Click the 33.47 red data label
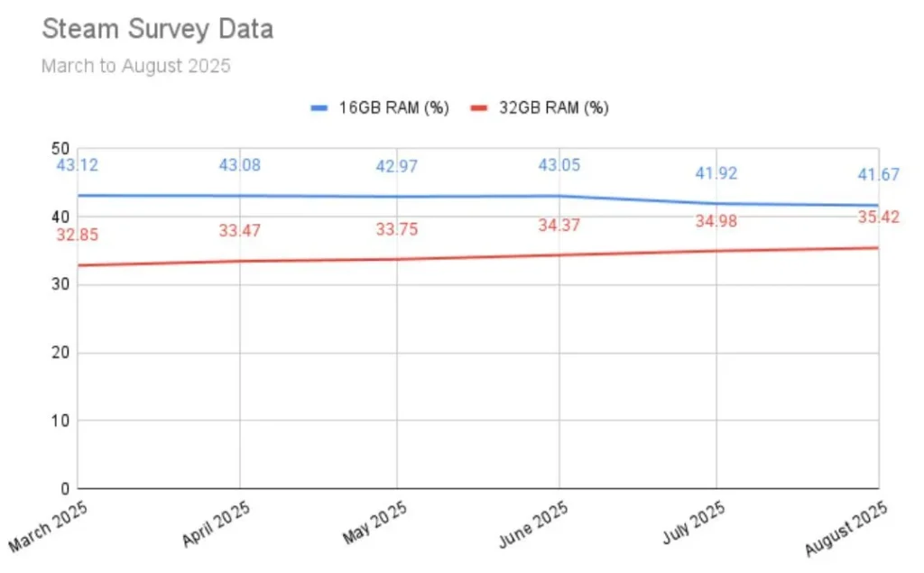Viewport: 924px width, 573px height. tap(240, 231)
